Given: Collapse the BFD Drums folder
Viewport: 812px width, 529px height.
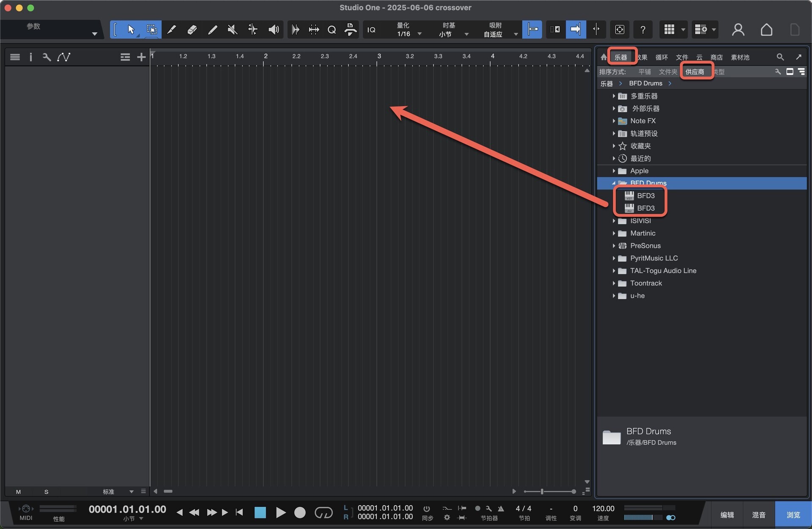Looking at the screenshot, I should [614, 183].
